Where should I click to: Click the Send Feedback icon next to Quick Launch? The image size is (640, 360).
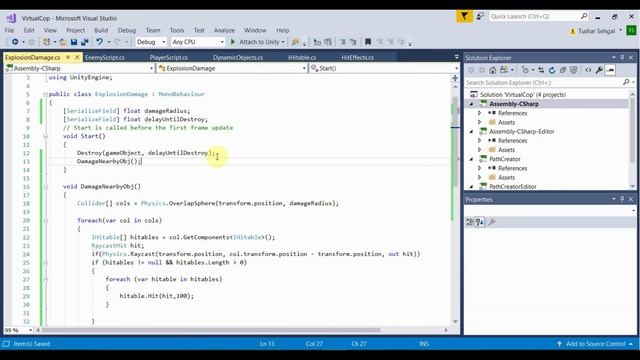pos(480,16)
